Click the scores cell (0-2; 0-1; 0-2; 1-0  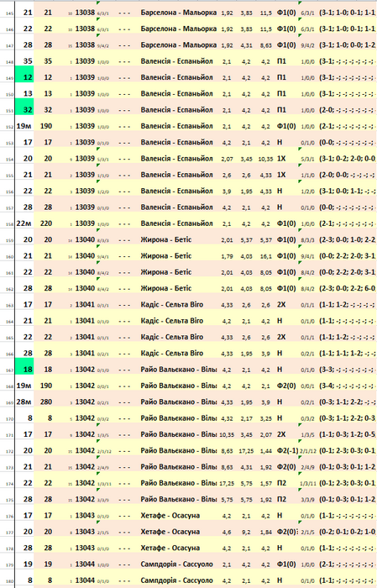347,532
